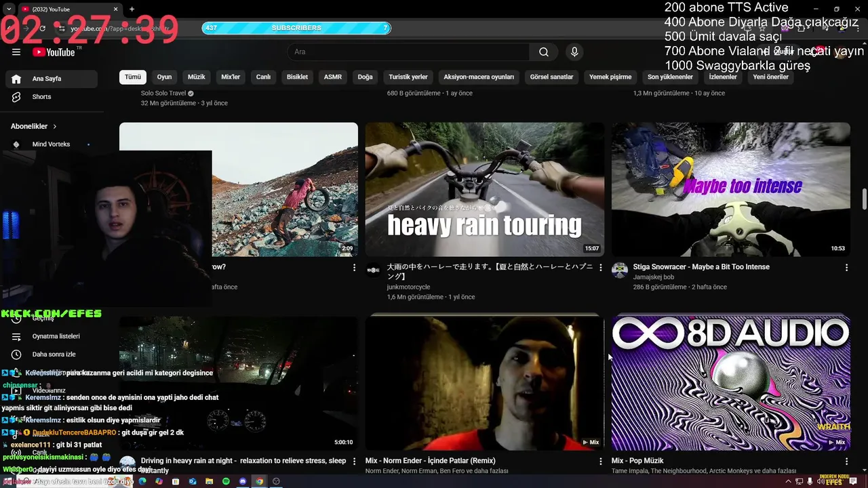Select the Müzik filter chip
The width and height of the screenshot is (868, 488).
(196, 77)
